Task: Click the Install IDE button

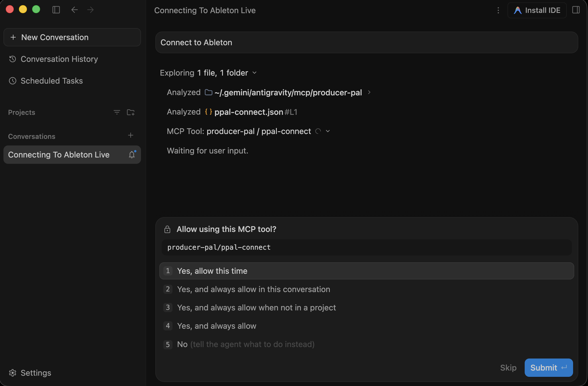Action: pyautogui.click(x=537, y=10)
